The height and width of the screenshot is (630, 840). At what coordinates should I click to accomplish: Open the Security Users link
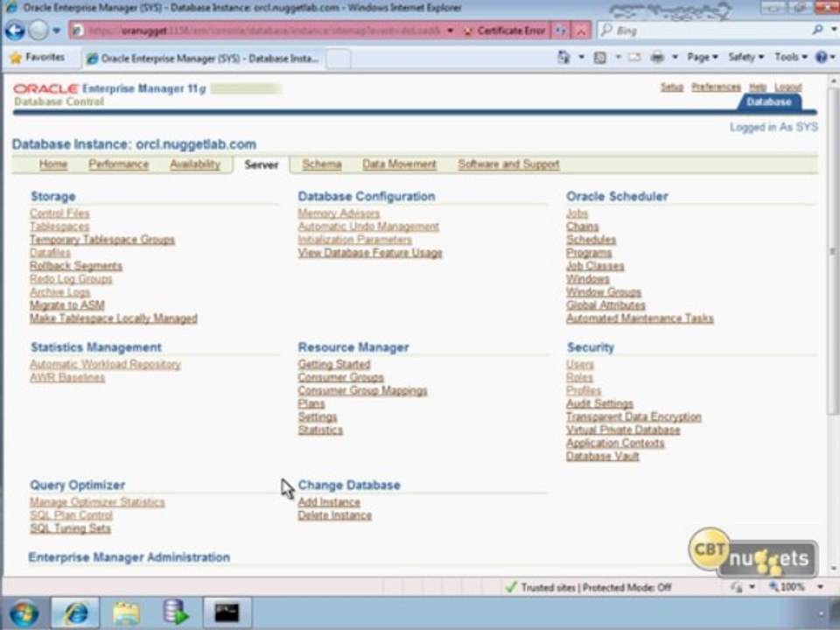(x=579, y=364)
